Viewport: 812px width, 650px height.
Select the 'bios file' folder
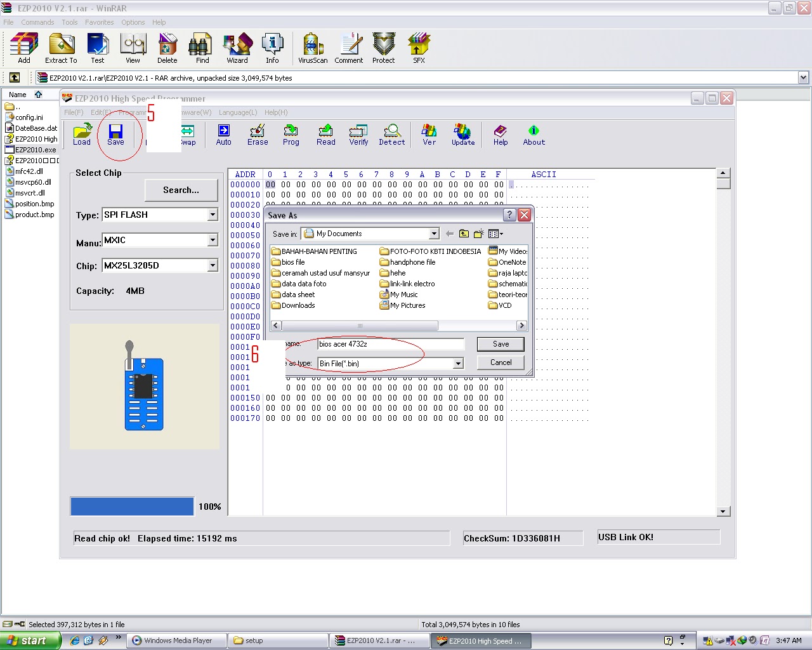tap(288, 262)
